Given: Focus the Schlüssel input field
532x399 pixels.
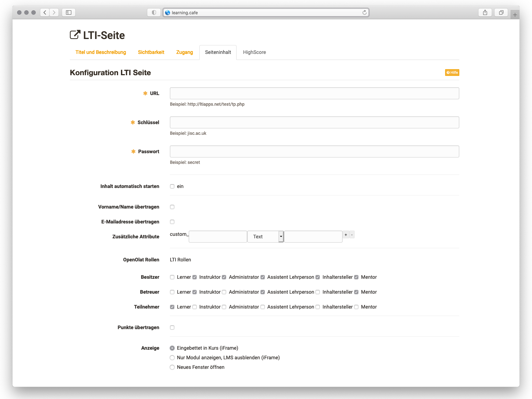Looking at the screenshot, I should point(314,122).
